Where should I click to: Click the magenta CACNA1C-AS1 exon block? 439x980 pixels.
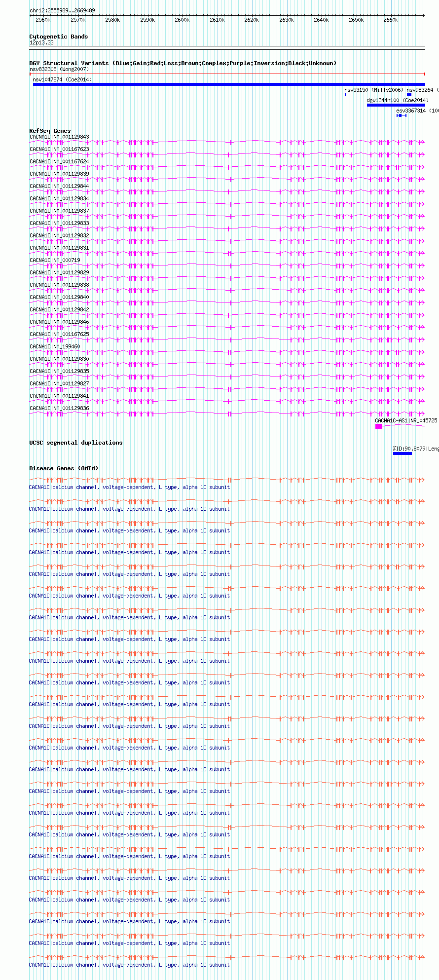click(379, 426)
